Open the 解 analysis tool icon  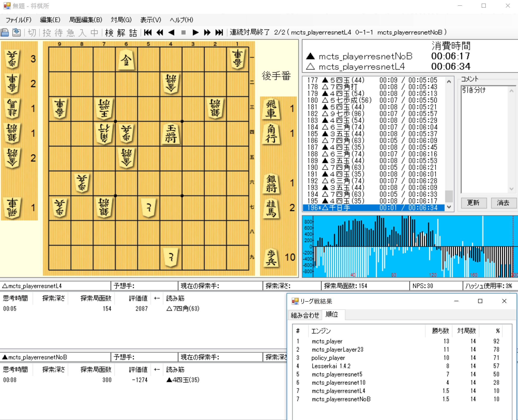(122, 32)
